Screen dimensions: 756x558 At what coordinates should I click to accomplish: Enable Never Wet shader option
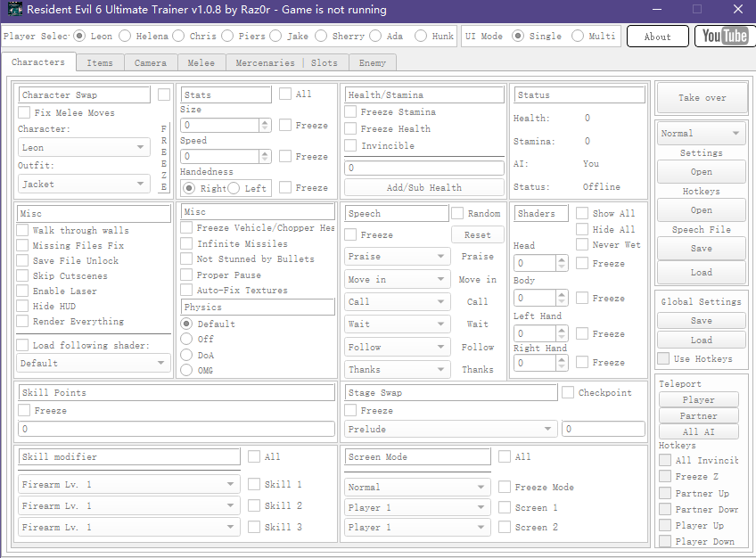pyautogui.click(x=582, y=244)
